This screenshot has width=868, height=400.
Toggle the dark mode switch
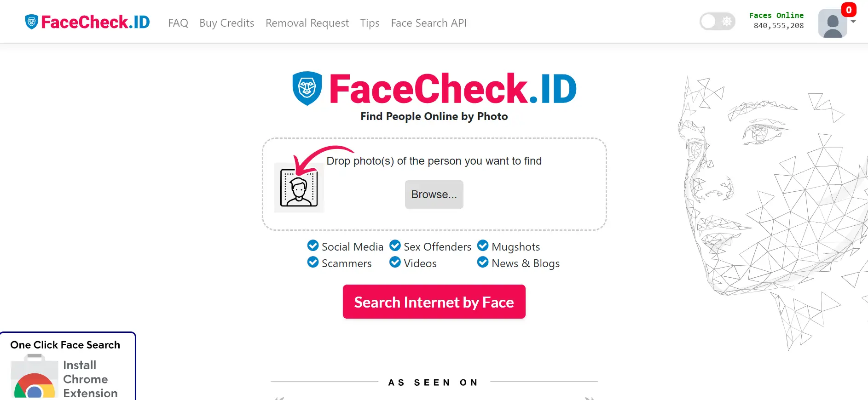point(717,21)
